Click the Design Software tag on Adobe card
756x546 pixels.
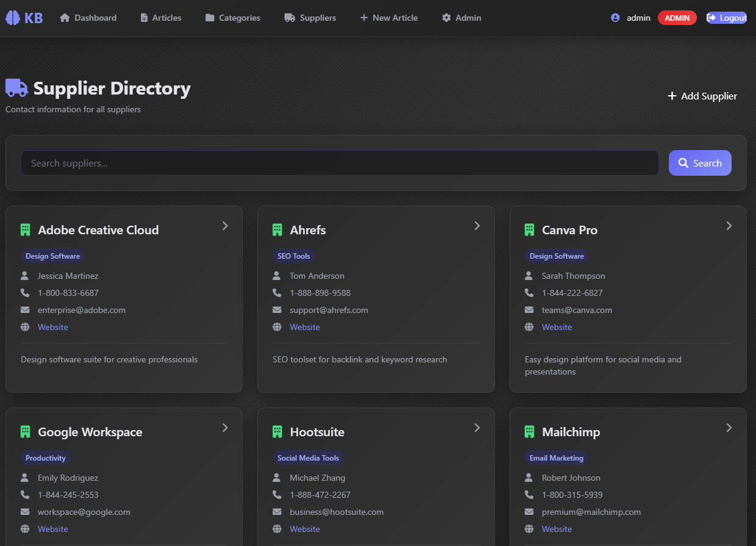click(53, 256)
